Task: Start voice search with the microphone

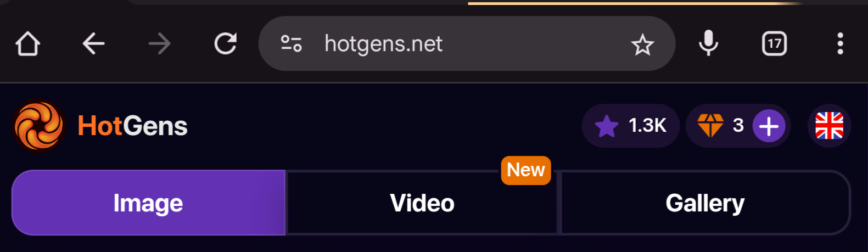Action: [708, 43]
